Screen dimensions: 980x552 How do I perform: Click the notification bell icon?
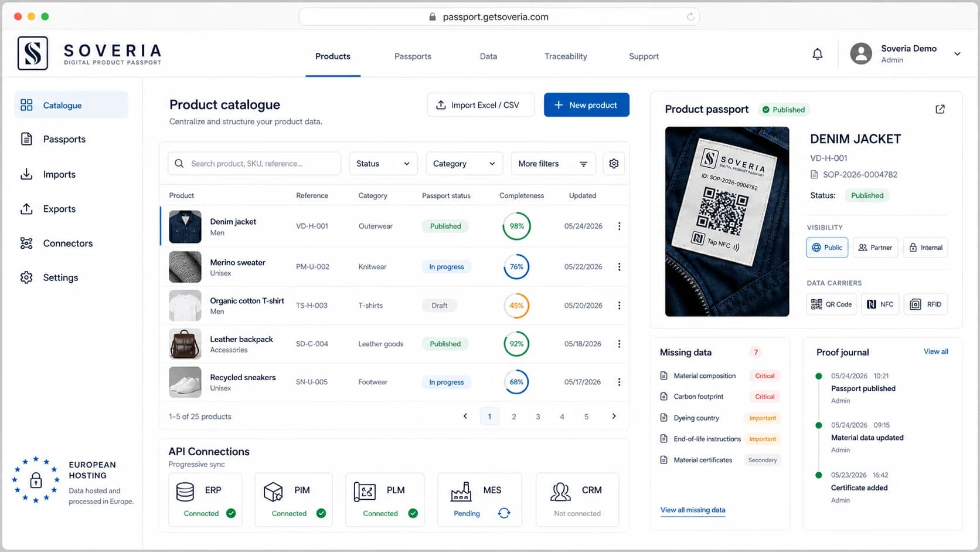tap(817, 54)
